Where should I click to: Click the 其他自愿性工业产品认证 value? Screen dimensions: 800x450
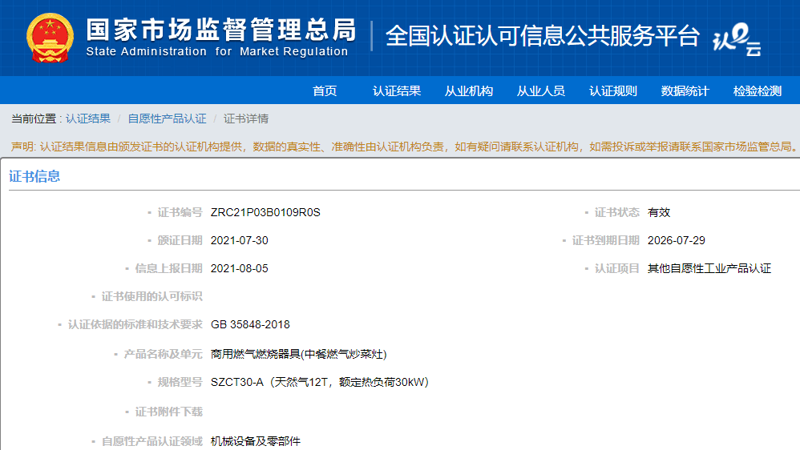pos(709,268)
